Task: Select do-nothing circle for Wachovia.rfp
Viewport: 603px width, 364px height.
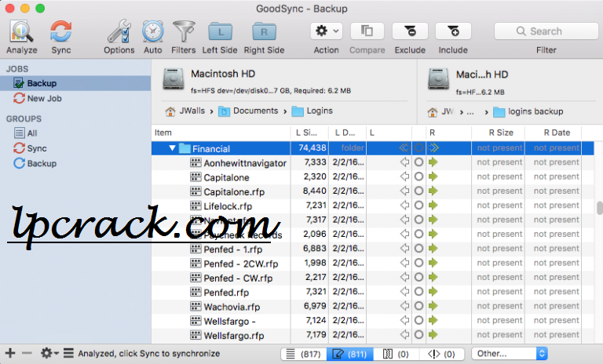Action: click(x=418, y=306)
